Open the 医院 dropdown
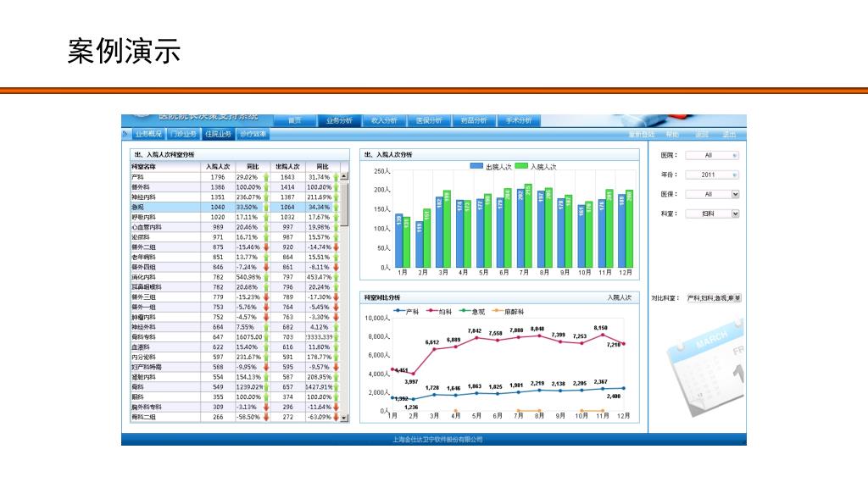868x488 pixels. [x=712, y=156]
